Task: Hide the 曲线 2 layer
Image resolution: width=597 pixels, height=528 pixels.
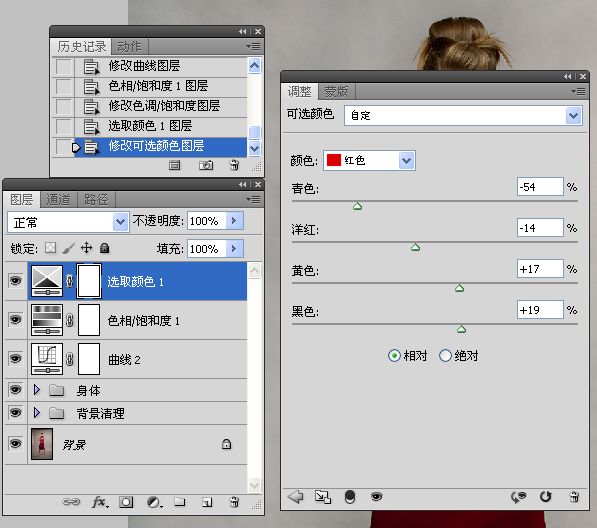Action: [15, 359]
